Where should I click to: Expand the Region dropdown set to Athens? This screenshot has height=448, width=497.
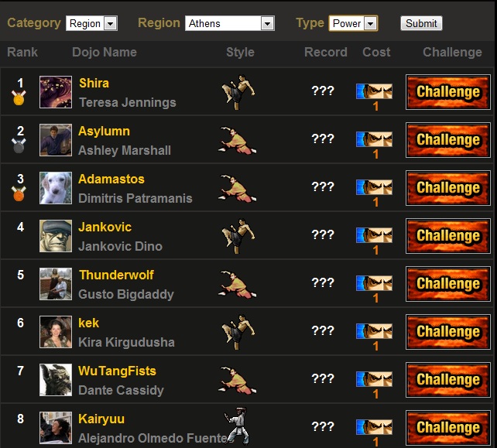pyautogui.click(x=230, y=23)
